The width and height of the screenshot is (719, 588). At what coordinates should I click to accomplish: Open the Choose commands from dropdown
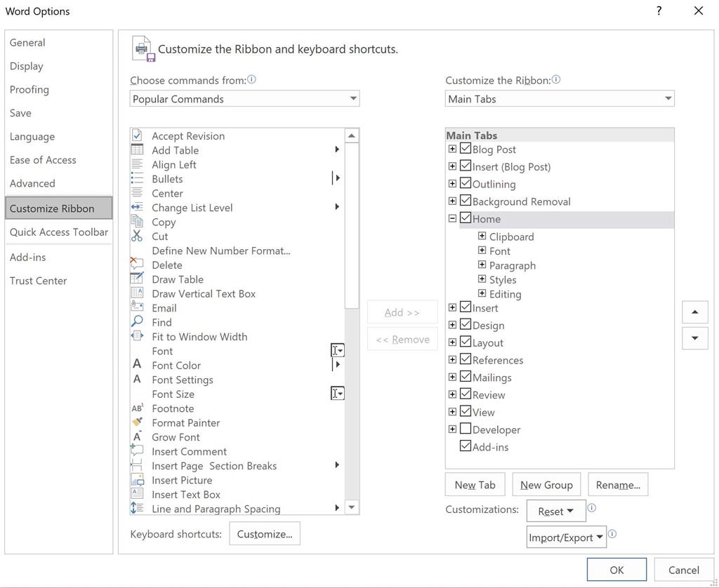[x=244, y=98]
